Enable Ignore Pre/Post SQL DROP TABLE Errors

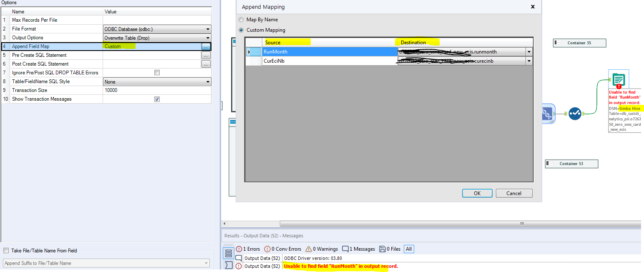coord(157,72)
